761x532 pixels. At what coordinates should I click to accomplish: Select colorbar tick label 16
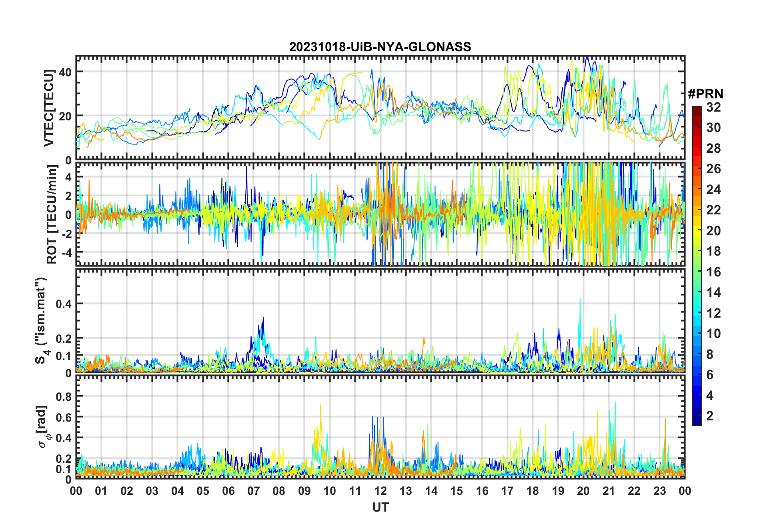tap(713, 272)
